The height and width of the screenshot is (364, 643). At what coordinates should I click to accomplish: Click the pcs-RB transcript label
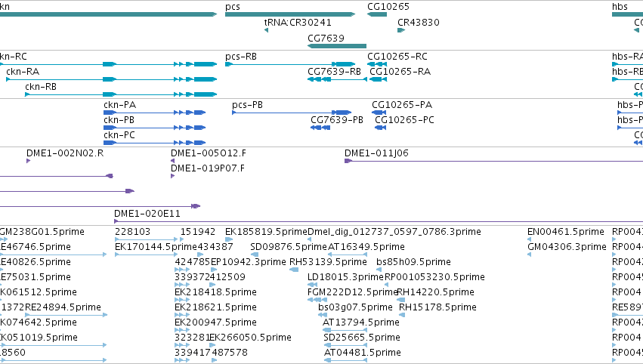click(241, 57)
